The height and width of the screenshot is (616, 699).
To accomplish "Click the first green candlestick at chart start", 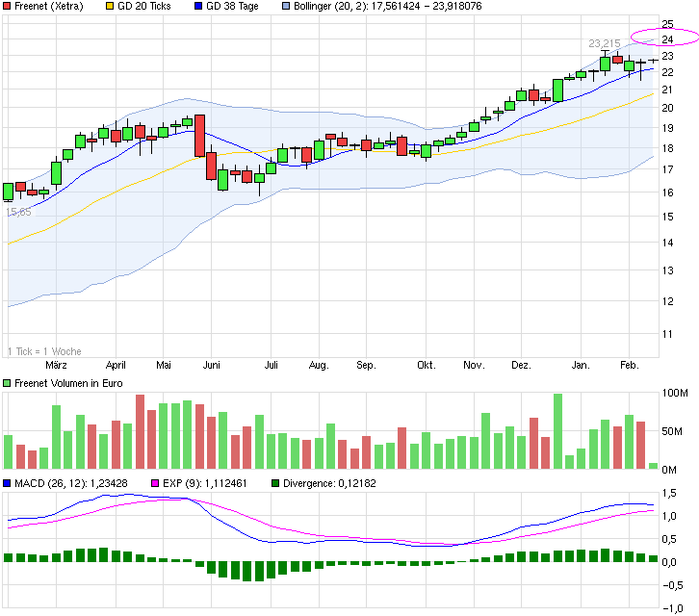I will 8,192.
